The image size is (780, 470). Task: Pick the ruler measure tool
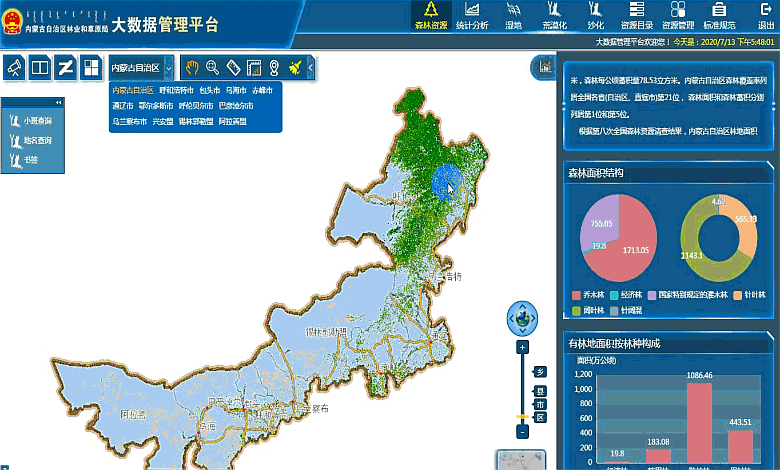click(x=233, y=68)
